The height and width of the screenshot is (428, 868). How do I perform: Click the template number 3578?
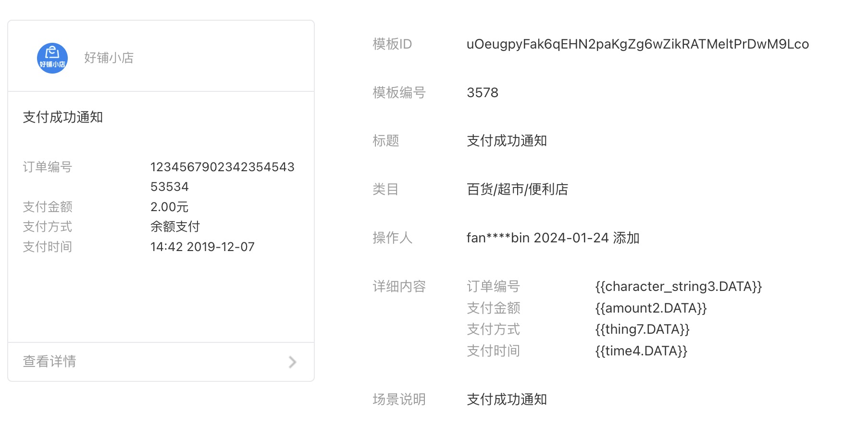point(482,93)
